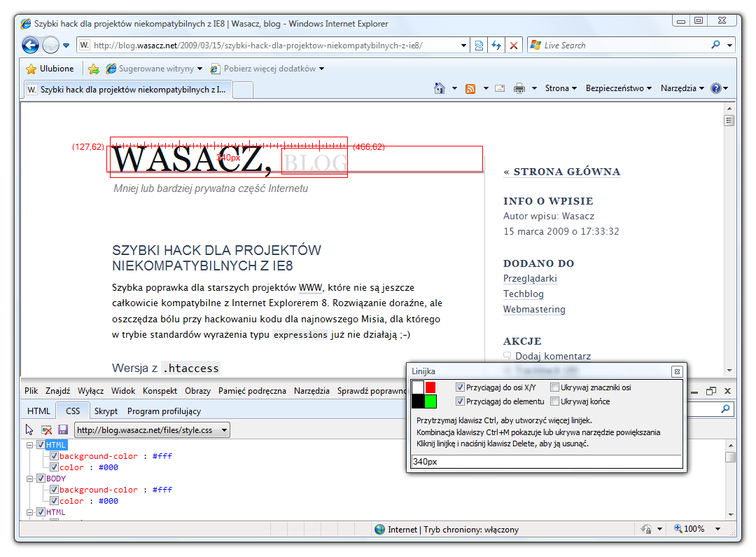Open a new blank browser tab
The height and width of the screenshot is (557, 756).
(x=243, y=90)
